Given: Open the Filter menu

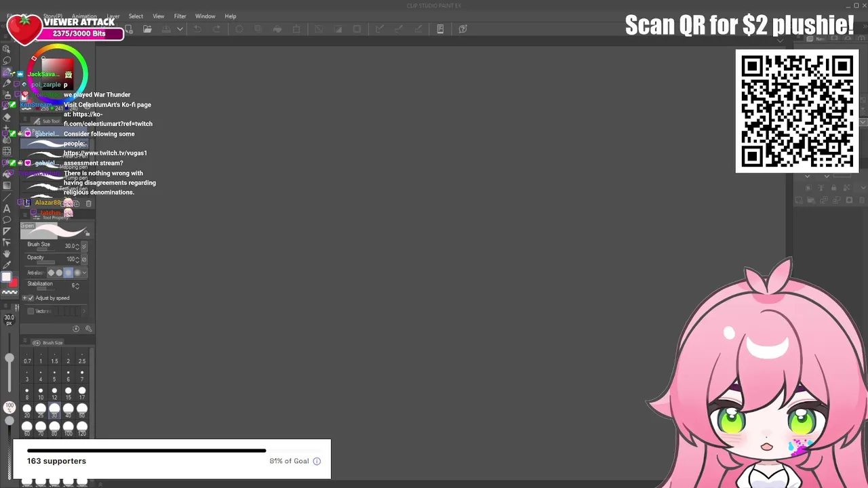Looking at the screenshot, I should (180, 16).
